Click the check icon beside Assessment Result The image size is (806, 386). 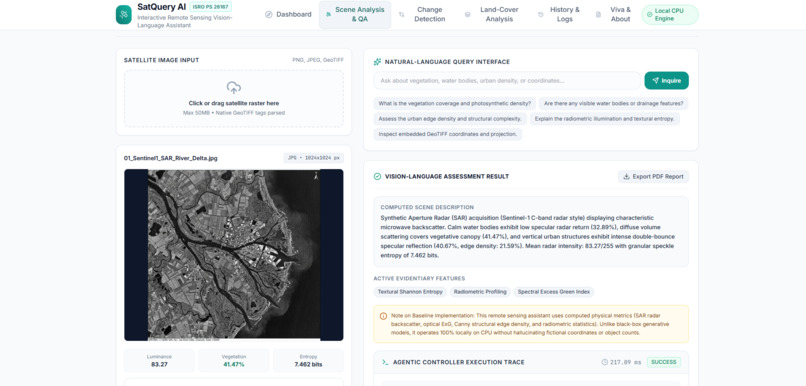click(377, 176)
